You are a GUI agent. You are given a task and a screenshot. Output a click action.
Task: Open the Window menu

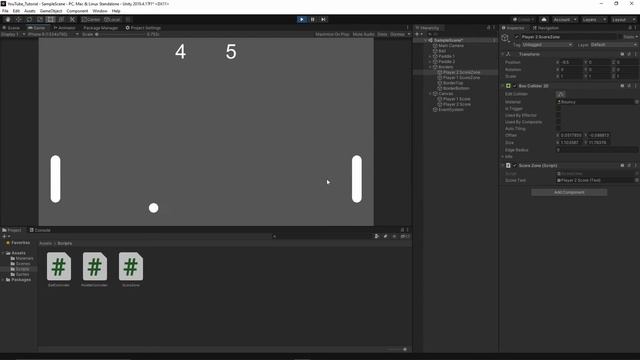(100, 11)
